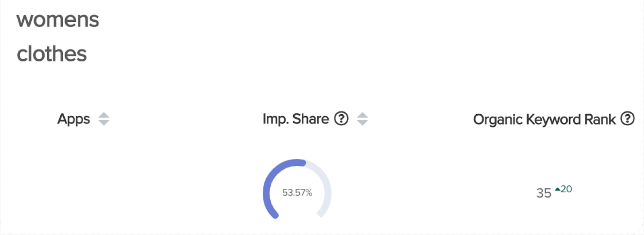Viewport: 644px width, 235px height.
Task: Click the green 20 rank change number
Action: click(566, 189)
